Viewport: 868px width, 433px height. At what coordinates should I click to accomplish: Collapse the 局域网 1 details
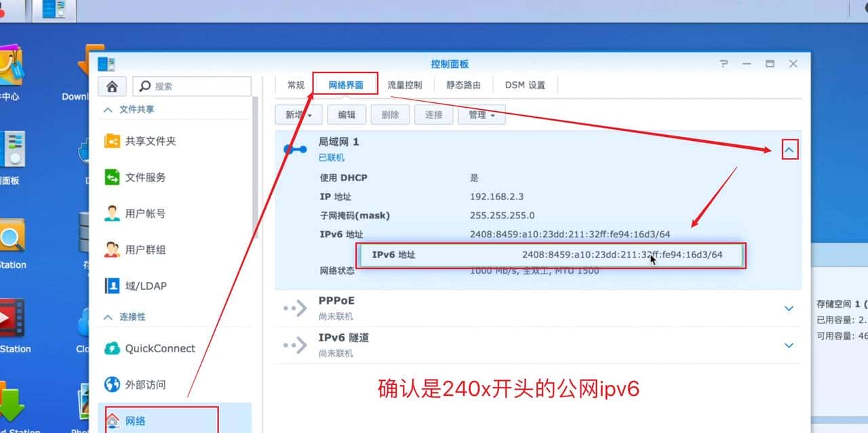(789, 148)
